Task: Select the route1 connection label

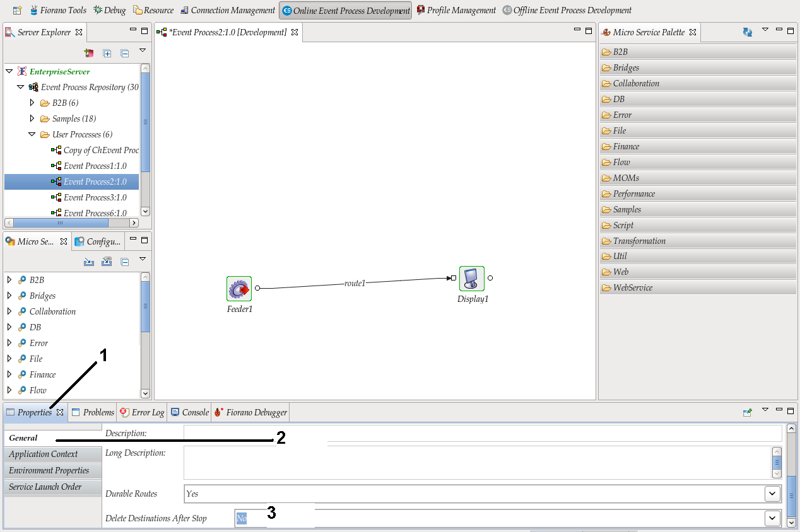Action: click(x=355, y=284)
